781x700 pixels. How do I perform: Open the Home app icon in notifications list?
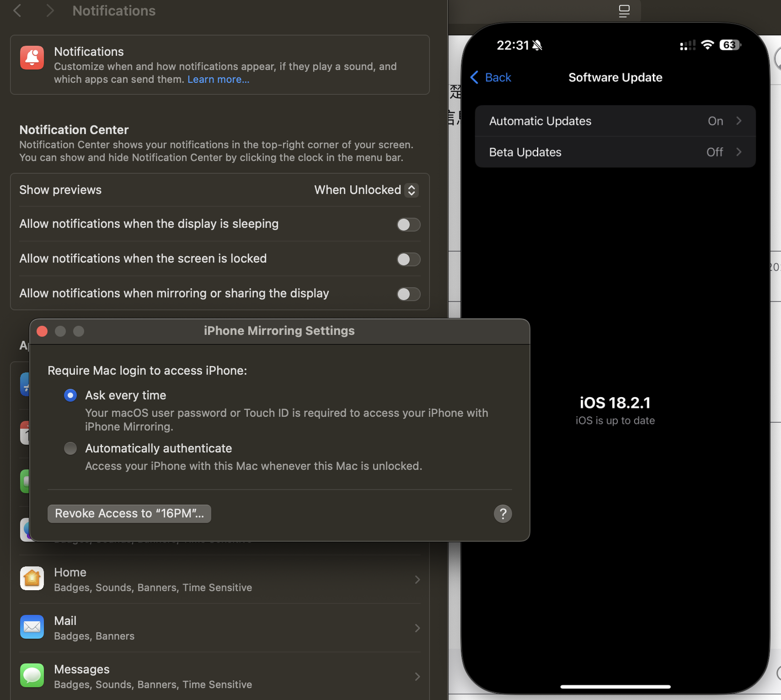(x=32, y=579)
